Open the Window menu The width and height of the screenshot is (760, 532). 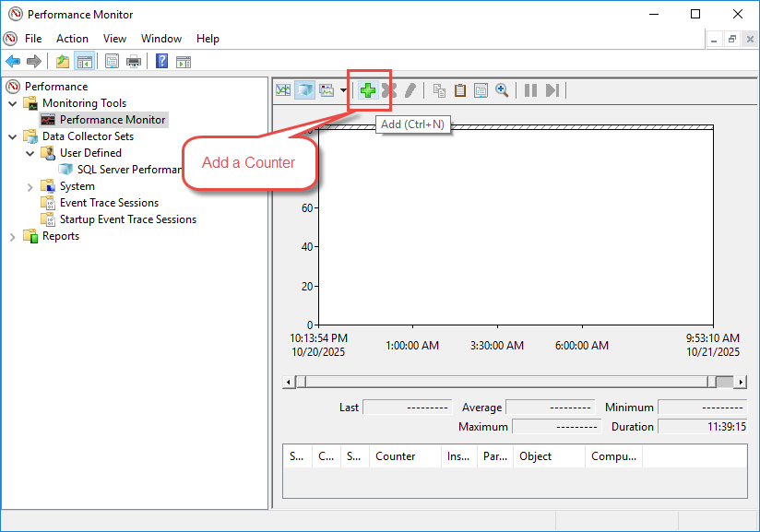161,38
